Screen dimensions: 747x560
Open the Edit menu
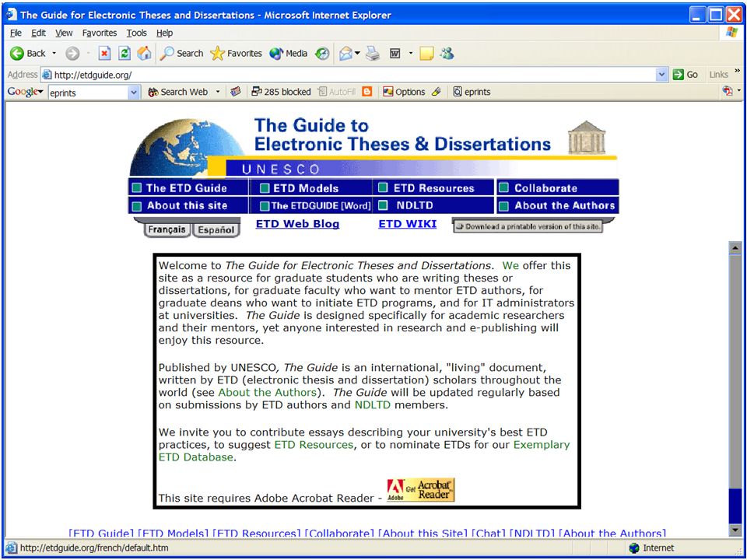click(39, 33)
